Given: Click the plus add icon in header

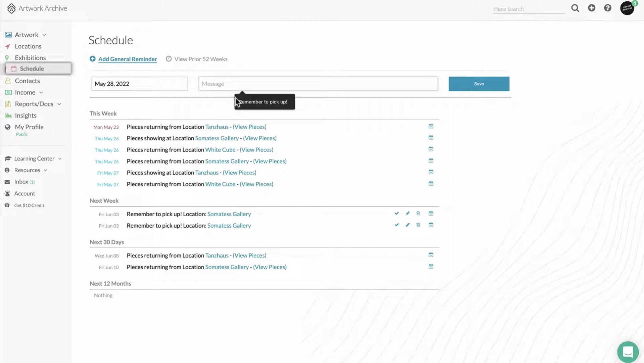Looking at the screenshot, I should coord(592,8).
